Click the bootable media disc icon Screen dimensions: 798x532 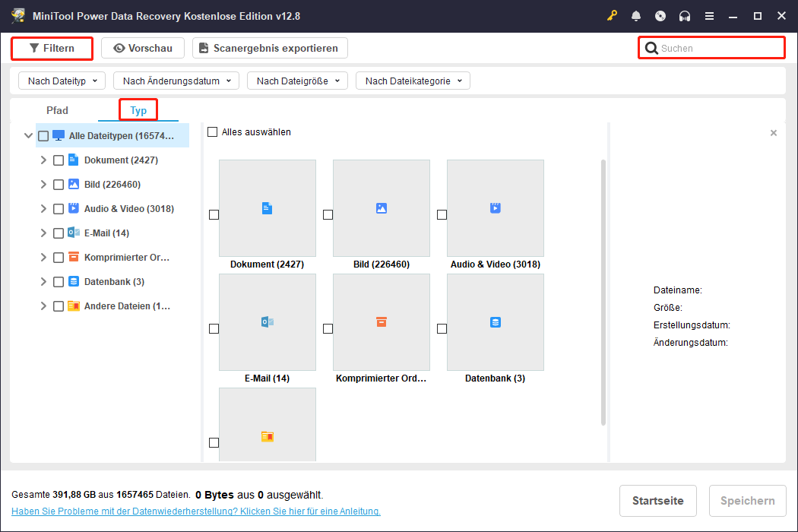[660, 15]
